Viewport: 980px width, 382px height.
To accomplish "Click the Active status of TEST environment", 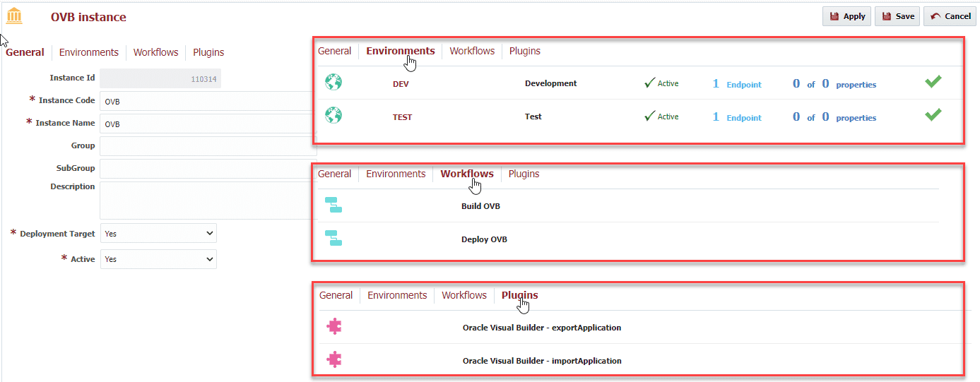I will 661,117.
